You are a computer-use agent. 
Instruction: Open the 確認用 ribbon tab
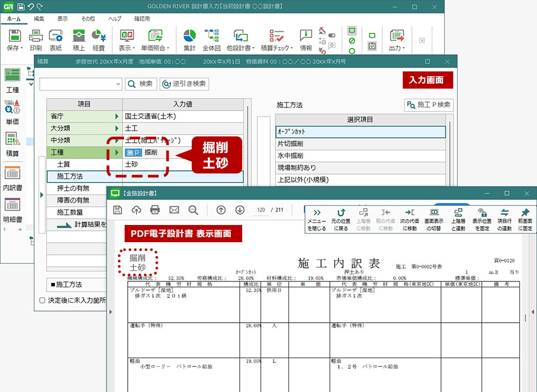[x=142, y=19]
